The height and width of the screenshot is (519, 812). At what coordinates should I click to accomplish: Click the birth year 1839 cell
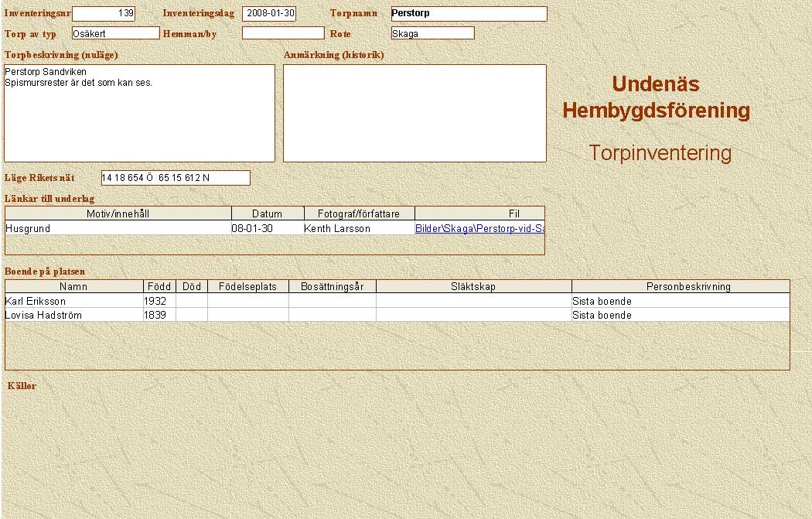coord(159,315)
